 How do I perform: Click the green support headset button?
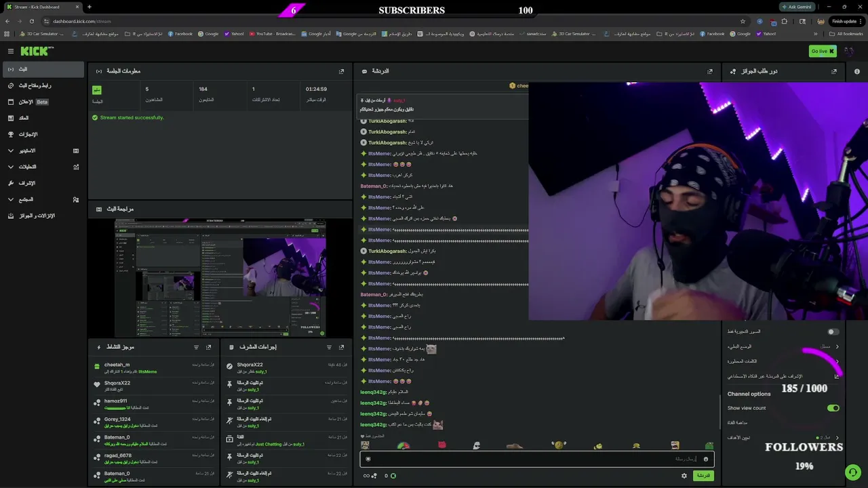point(852,472)
